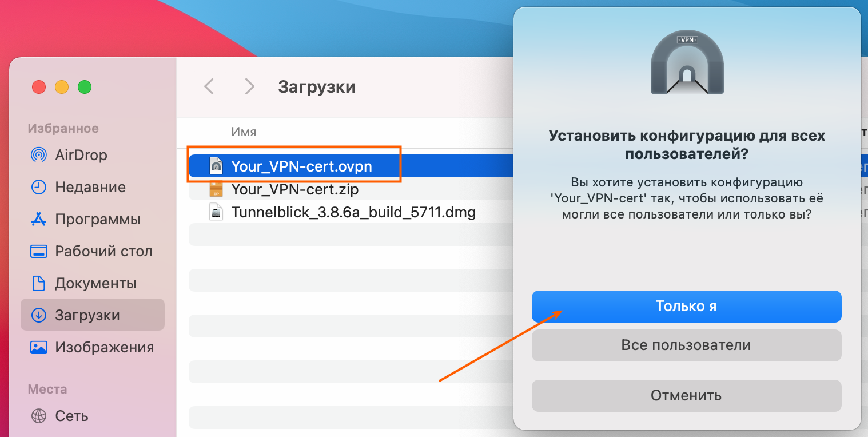Screen dimensions: 868x437
Task: Close the Finder window with the red button
Action: pyautogui.click(x=39, y=87)
